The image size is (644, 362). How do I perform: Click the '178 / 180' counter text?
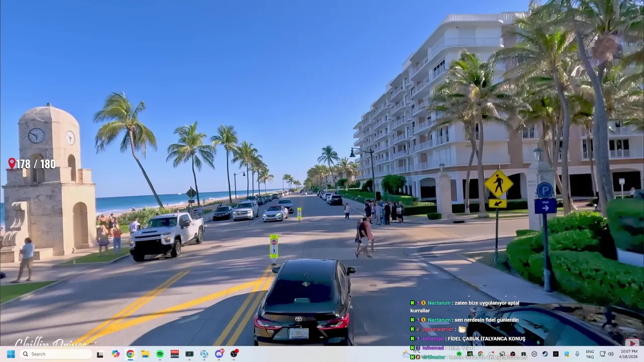36,164
